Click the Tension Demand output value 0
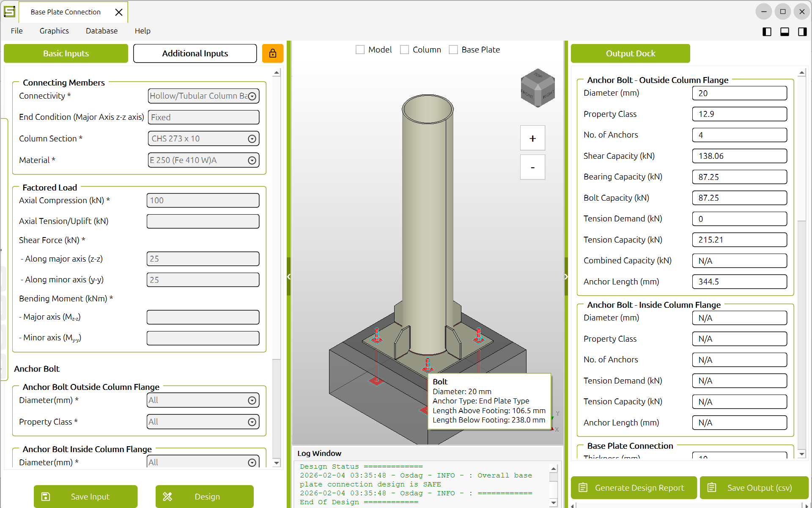Viewport: 812px width, 508px height. pos(740,219)
